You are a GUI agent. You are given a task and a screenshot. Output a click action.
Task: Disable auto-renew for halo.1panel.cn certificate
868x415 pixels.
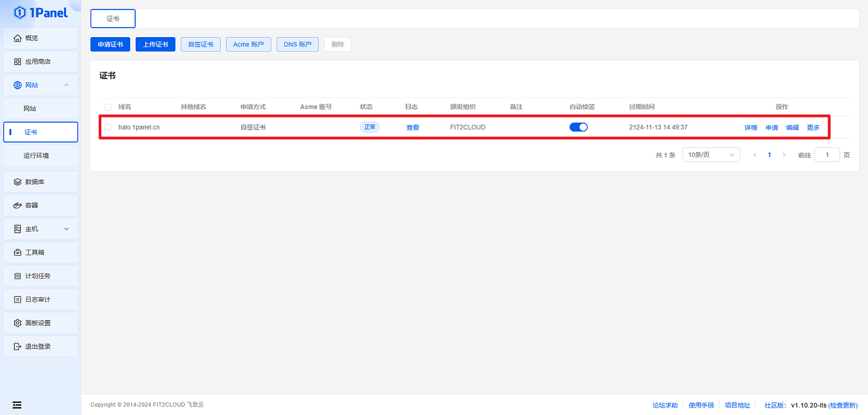click(578, 126)
